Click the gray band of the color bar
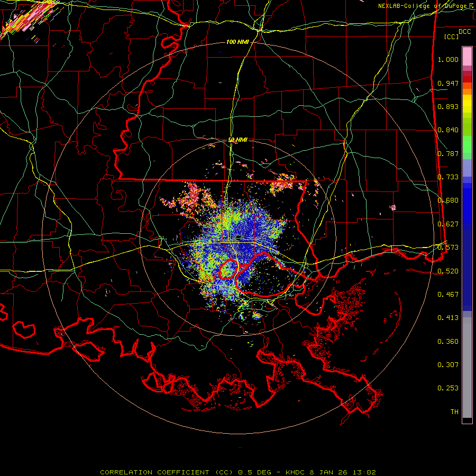The width and height of the screenshot is (476, 476). click(x=467, y=368)
